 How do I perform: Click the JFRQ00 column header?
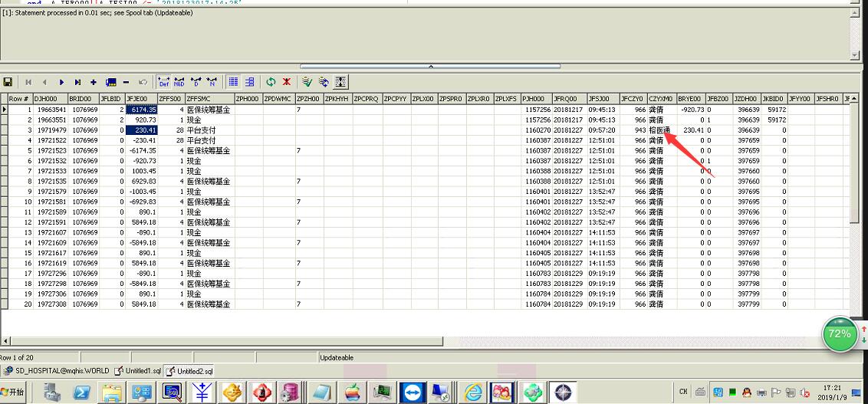(x=570, y=99)
